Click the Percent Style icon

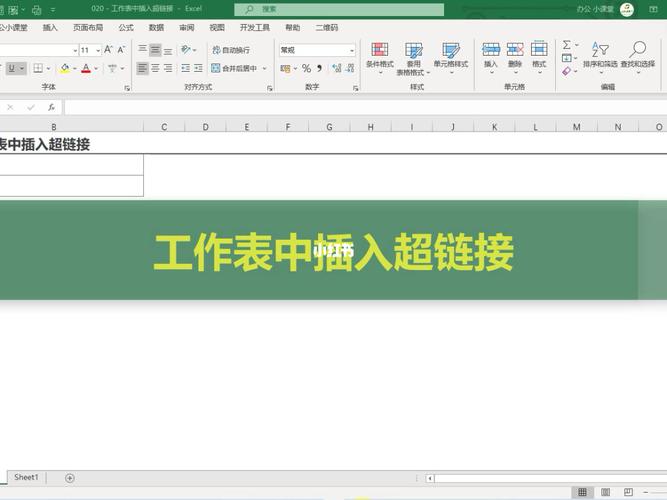coord(306,68)
